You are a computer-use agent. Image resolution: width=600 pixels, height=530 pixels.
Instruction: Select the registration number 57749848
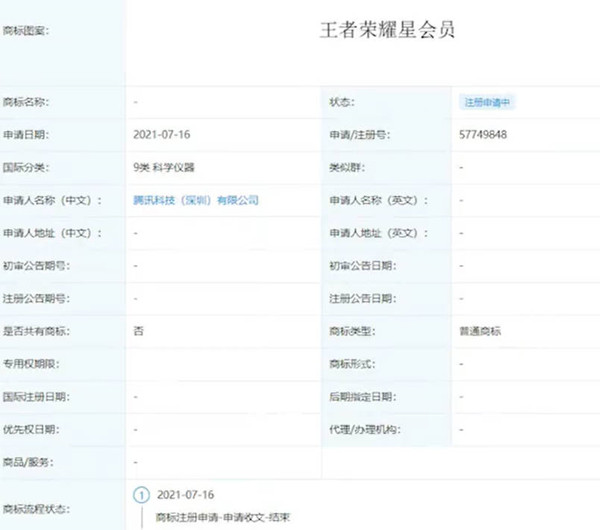coord(483,135)
